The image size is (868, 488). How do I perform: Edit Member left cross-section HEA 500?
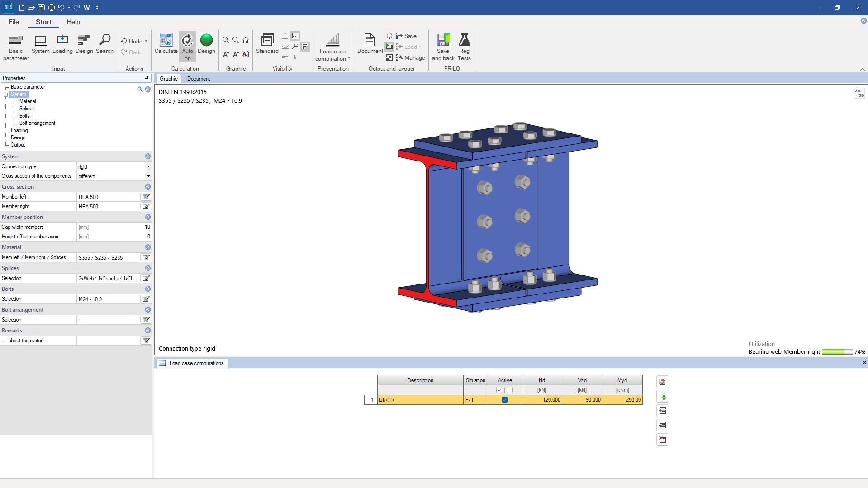click(146, 197)
